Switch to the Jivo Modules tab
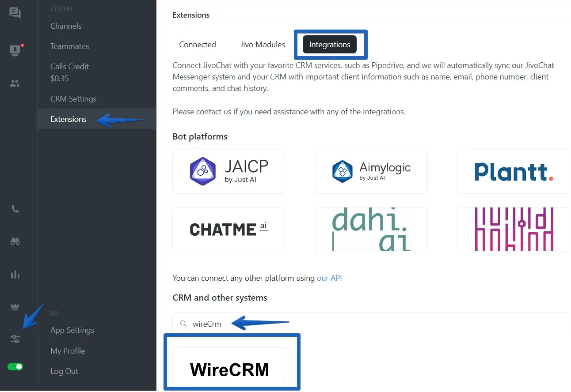This screenshot has height=392, width=571. point(263,45)
